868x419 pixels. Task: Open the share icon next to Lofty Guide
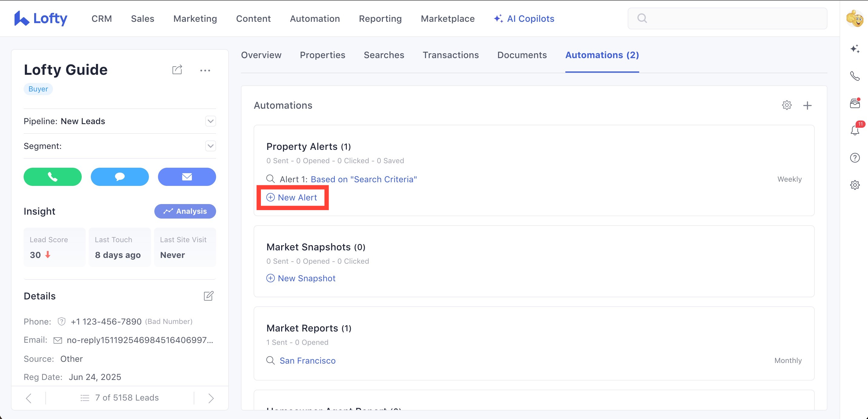coord(177,70)
